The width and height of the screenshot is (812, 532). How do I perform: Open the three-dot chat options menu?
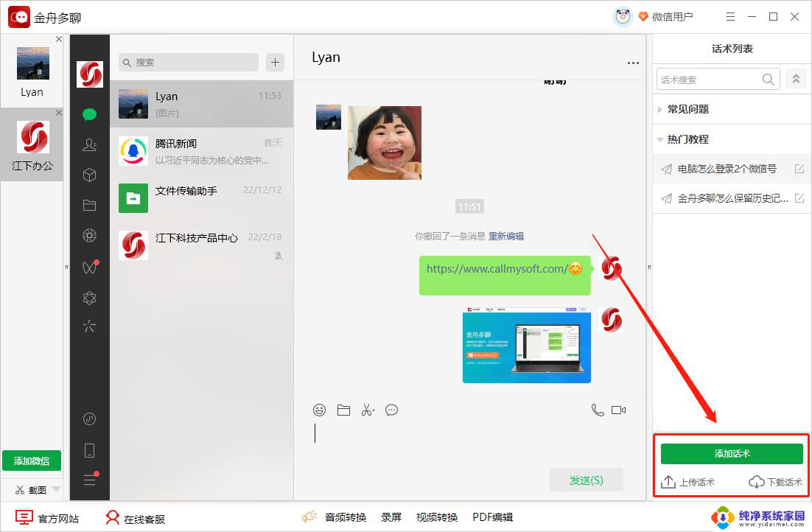click(633, 63)
